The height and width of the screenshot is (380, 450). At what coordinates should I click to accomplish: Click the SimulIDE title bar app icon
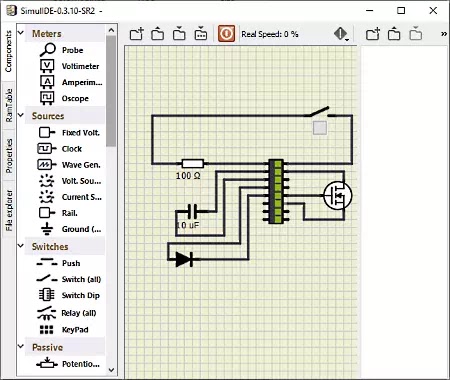11,10
